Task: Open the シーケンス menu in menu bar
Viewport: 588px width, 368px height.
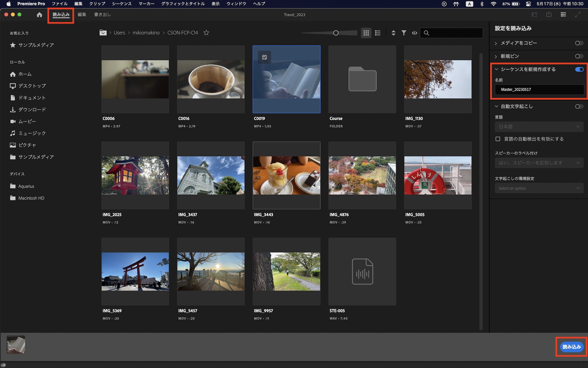Action: coord(121,4)
